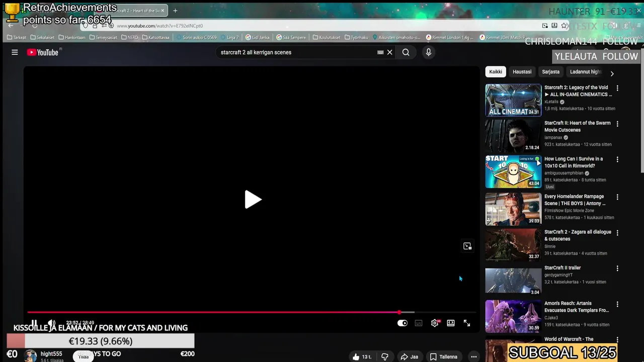Open the xLetalis channel name

pos(551,102)
